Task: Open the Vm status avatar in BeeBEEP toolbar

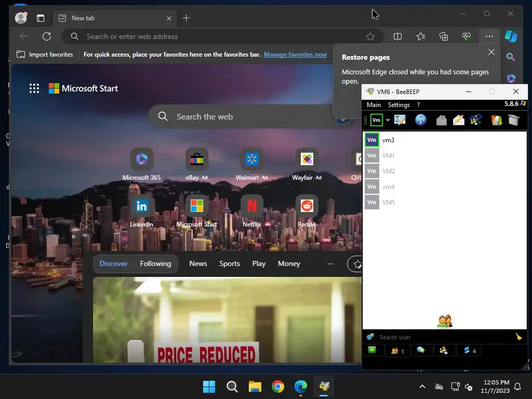Action: point(376,120)
